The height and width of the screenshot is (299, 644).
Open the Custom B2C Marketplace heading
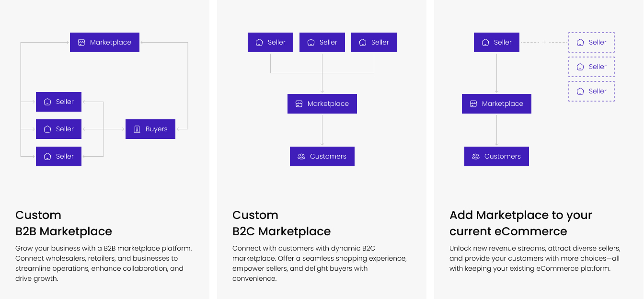point(282,223)
